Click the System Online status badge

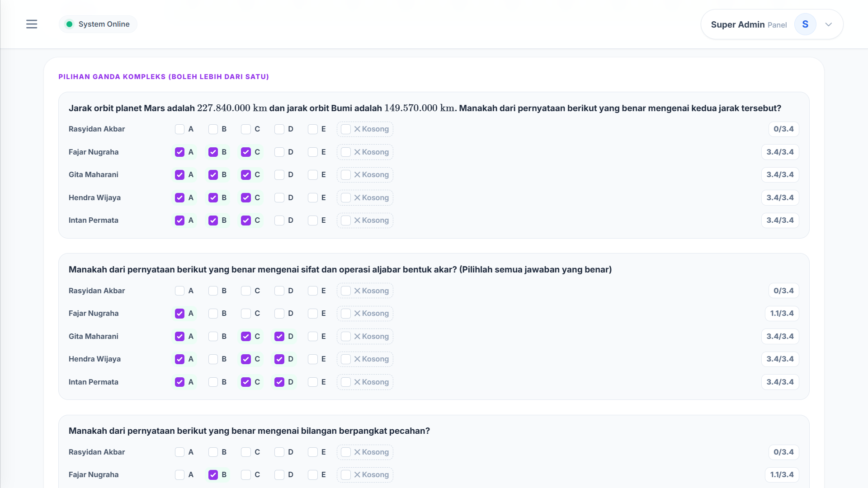[x=98, y=24]
